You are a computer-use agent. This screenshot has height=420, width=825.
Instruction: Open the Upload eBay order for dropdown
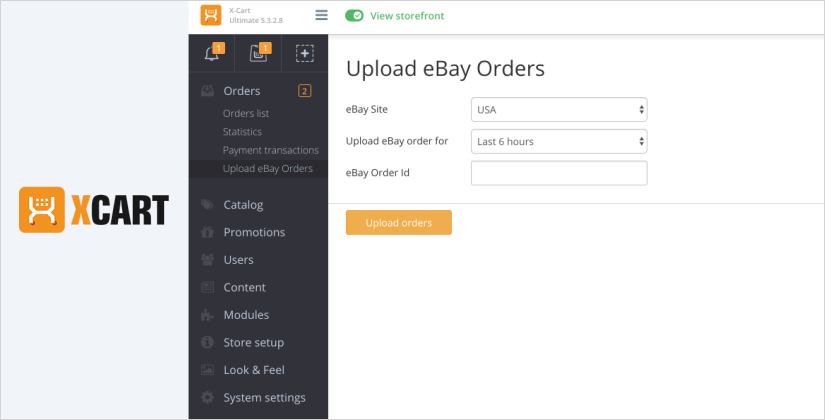(x=559, y=141)
